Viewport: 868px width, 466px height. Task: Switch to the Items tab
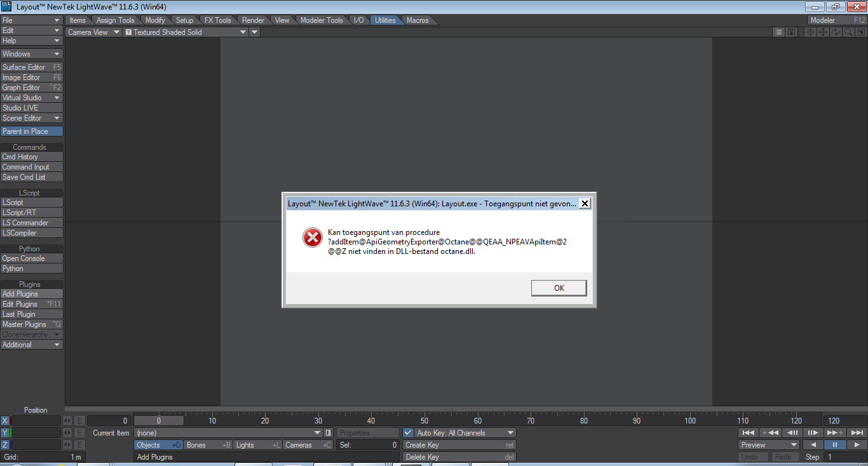78,20
